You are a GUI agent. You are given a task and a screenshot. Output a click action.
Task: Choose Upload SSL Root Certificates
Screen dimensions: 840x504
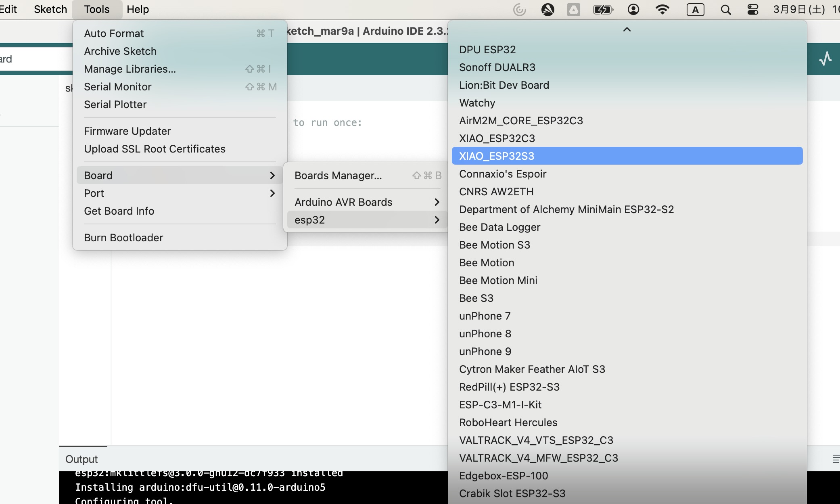180,148
